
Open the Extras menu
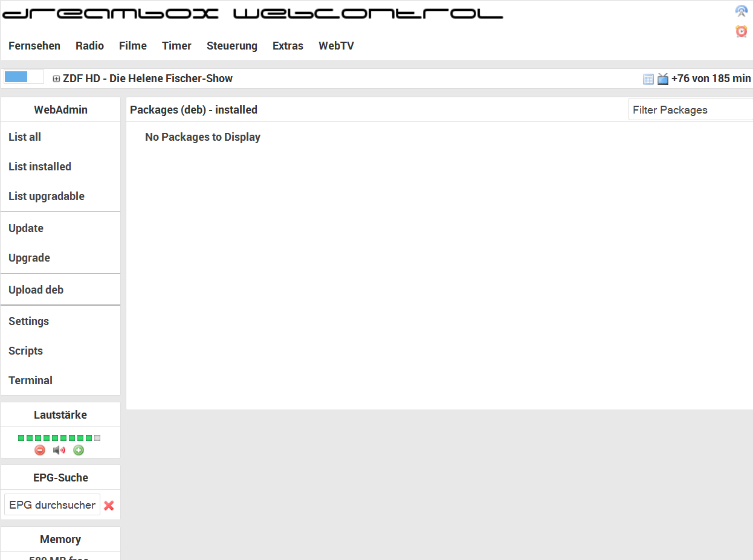point(288,46)
